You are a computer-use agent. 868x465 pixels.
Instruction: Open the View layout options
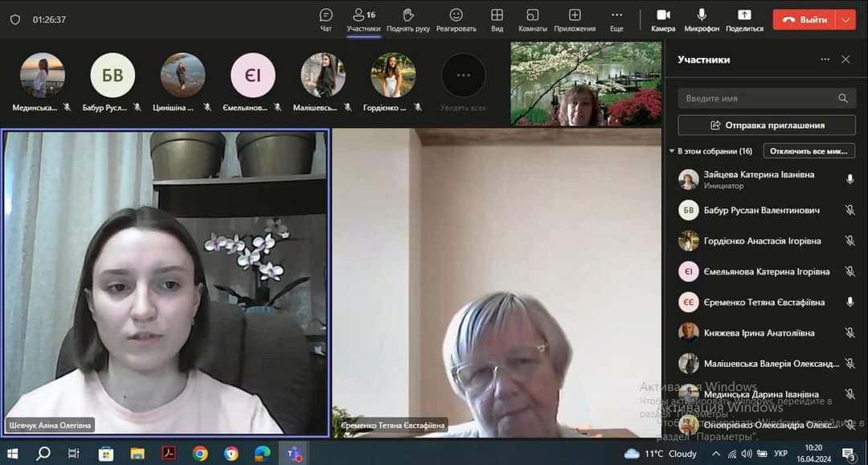pyautogui.click(x=497, y=20)
